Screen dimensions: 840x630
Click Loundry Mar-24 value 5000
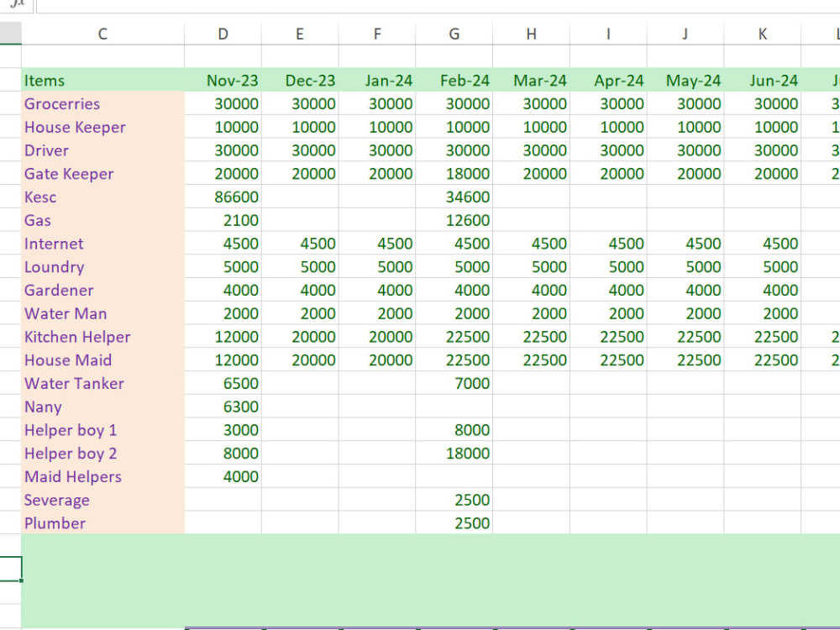532,267
